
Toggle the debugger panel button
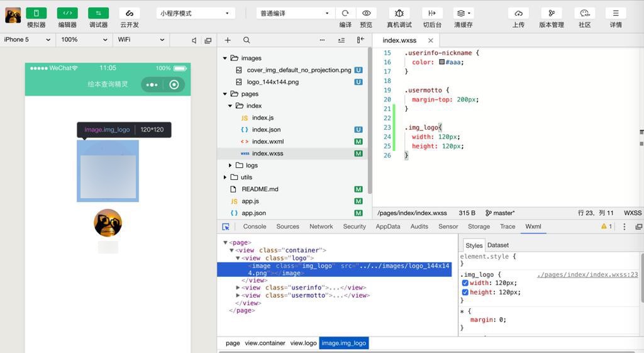tap(99, 13)
